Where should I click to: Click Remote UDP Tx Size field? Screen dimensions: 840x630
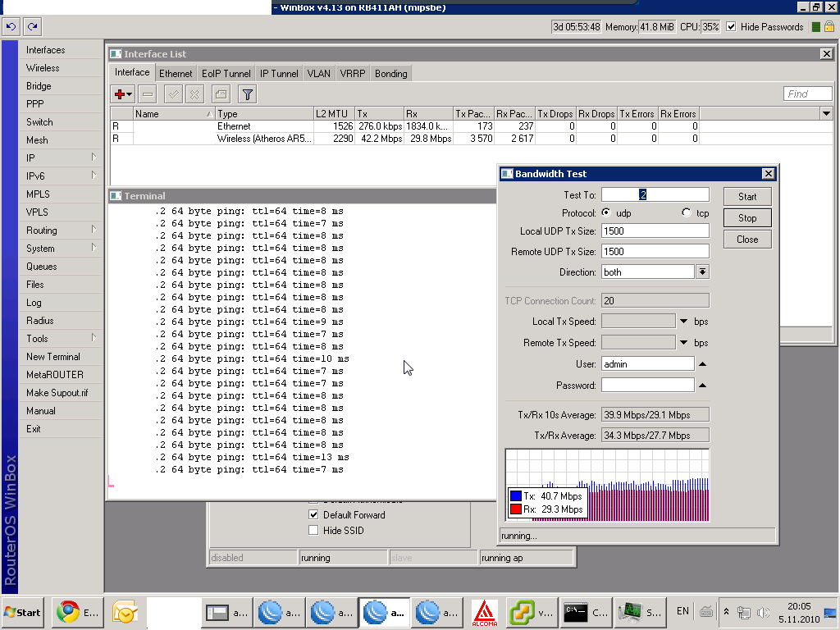655,251
